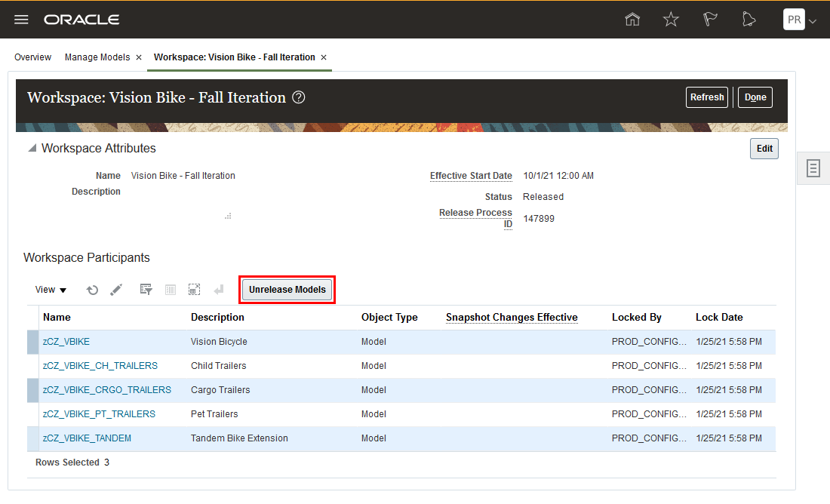Open the notifications bell icon
The height and width of the screenshot is (504, 830).
pyautogui.click(x=749, y=20)
